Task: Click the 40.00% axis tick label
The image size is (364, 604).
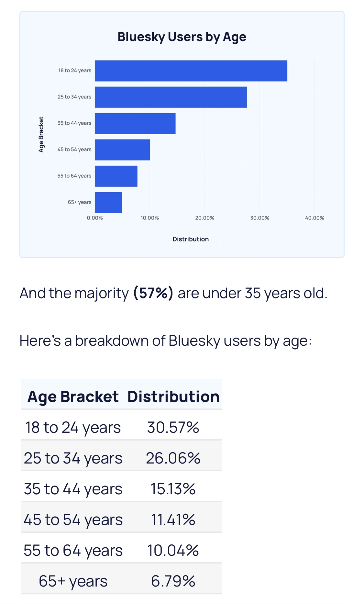Action: (314, 218)
